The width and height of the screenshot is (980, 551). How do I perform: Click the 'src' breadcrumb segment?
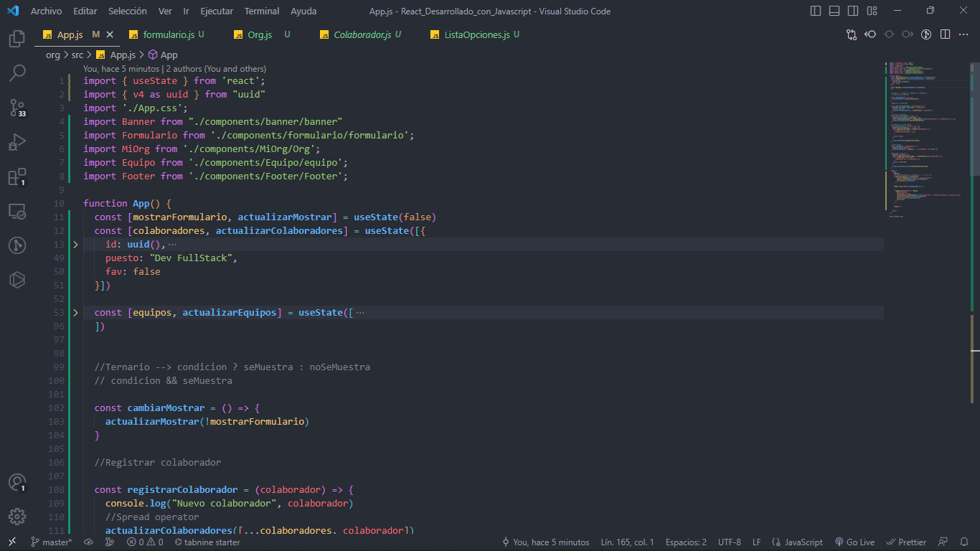click(x=77, y=55)
